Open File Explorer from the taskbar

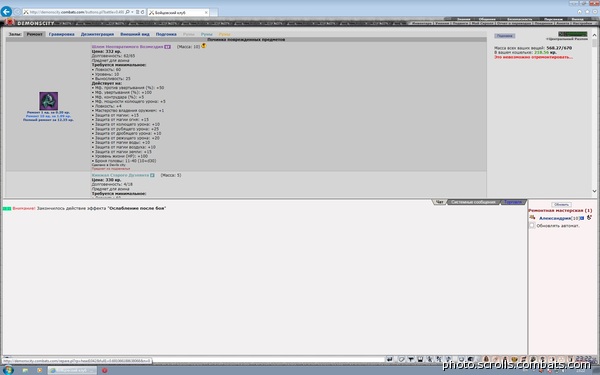point(25,370)
